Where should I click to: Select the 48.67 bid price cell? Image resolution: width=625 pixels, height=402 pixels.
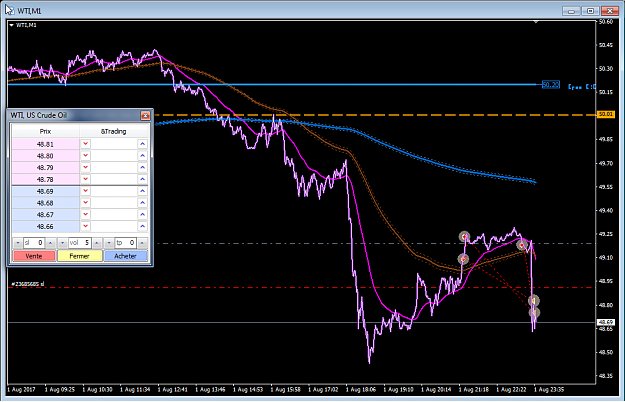coord(45,214)
